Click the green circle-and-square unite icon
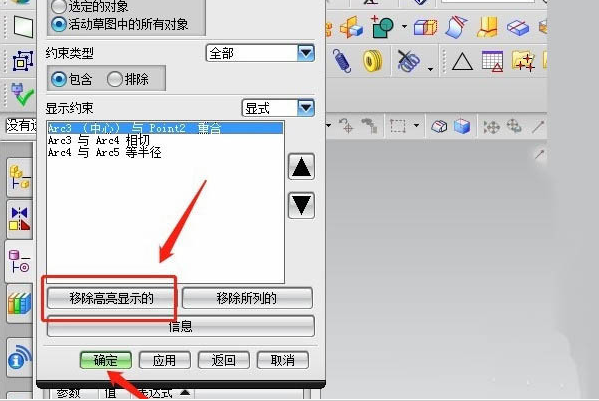 click(382, 27)
